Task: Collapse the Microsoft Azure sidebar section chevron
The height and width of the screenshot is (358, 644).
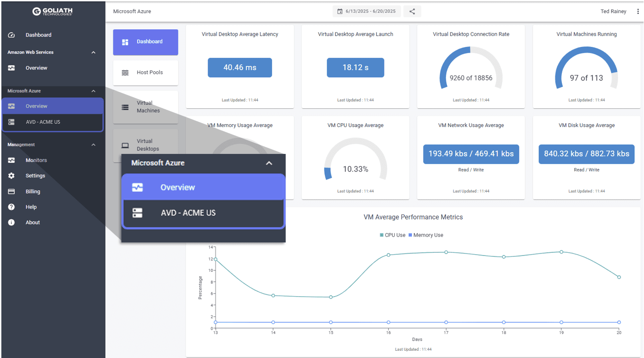Action: [93, 91]
